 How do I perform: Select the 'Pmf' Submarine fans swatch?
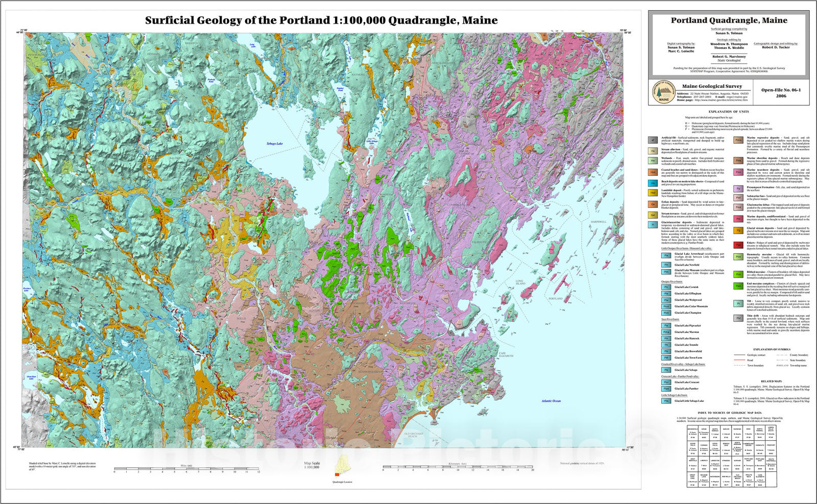738,198
